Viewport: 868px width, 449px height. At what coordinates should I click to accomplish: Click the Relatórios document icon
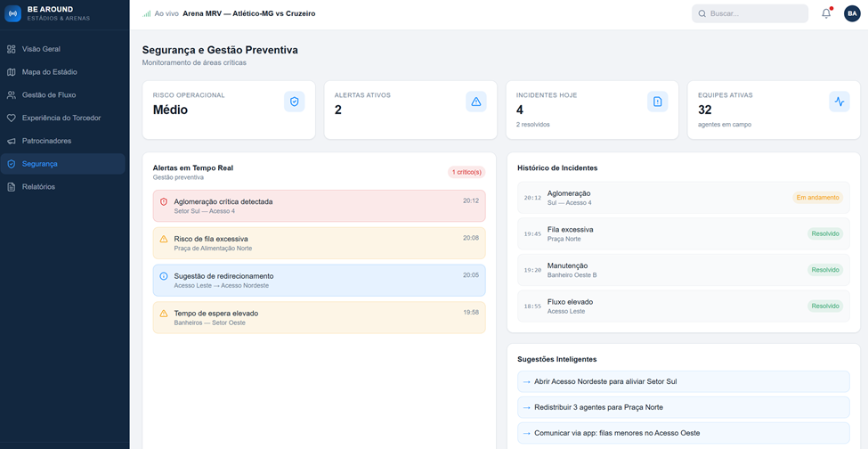(x=11, y=187)
